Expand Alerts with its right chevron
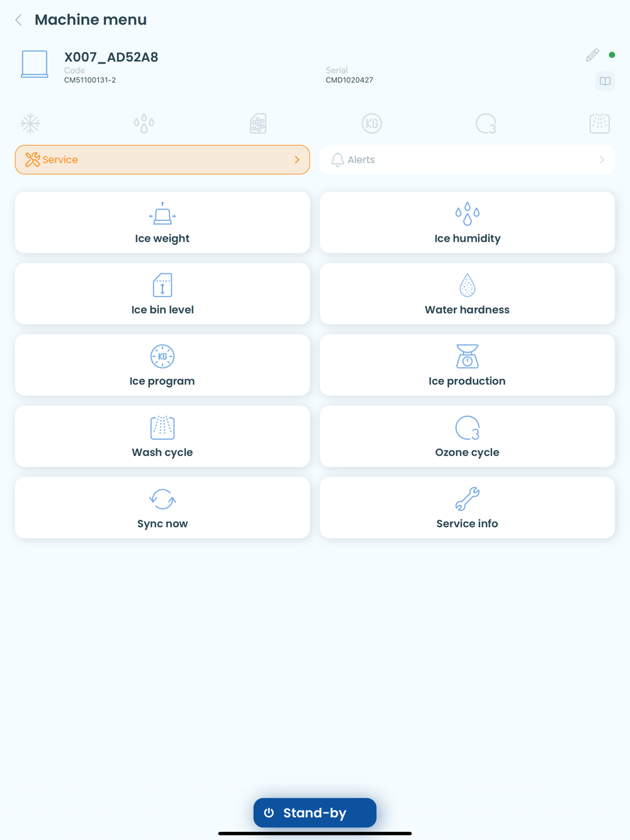Image resolution: width=630 pixels, height=840 pixels. tap(602, 160)
